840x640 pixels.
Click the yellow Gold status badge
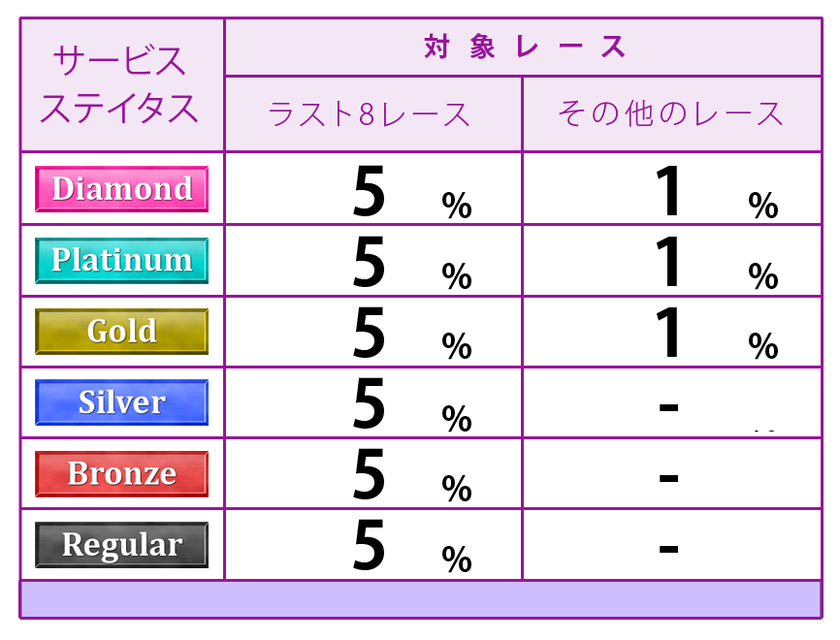click(121, 331)
